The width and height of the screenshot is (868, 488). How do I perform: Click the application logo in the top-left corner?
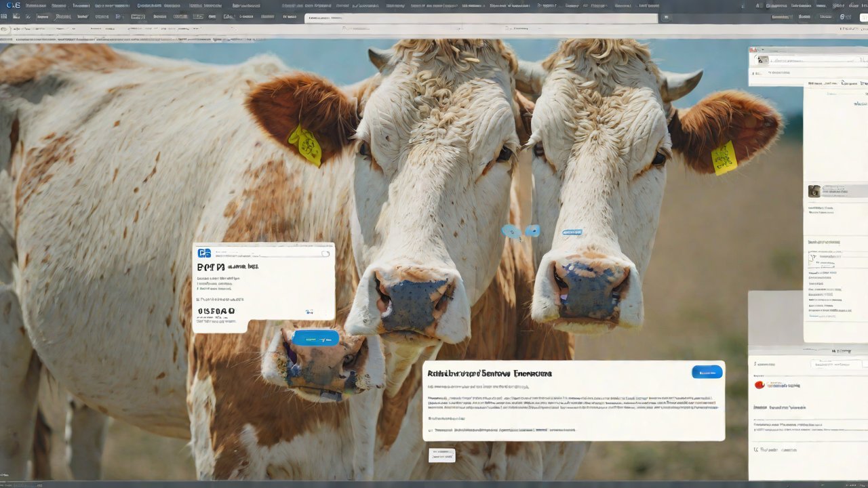point(12,5)
